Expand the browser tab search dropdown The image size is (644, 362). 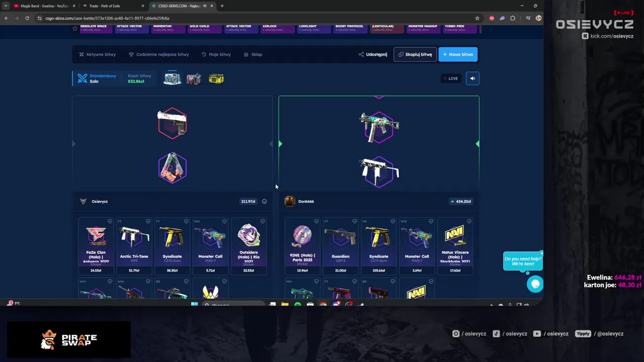[x=6, y=6]
